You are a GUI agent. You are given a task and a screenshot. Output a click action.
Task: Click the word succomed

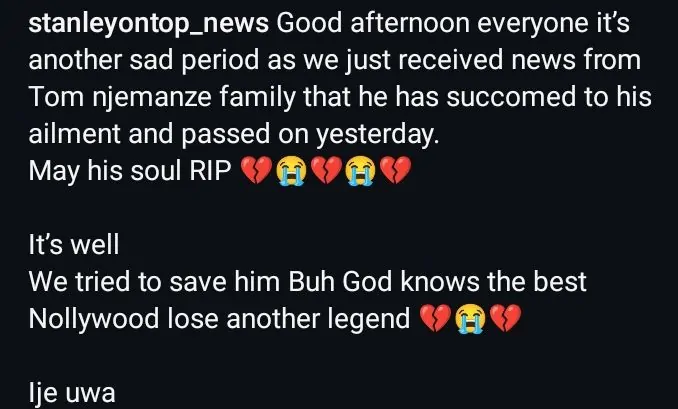tap(511, 96)
